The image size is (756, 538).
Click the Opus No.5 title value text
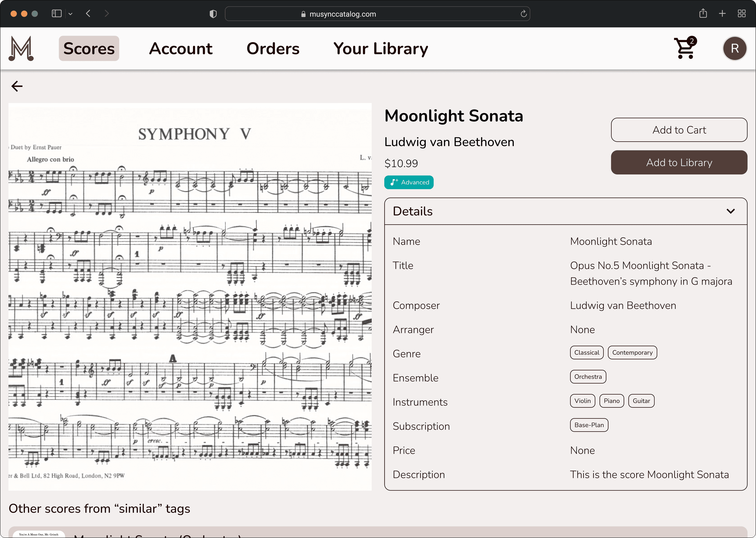(651, 273)
